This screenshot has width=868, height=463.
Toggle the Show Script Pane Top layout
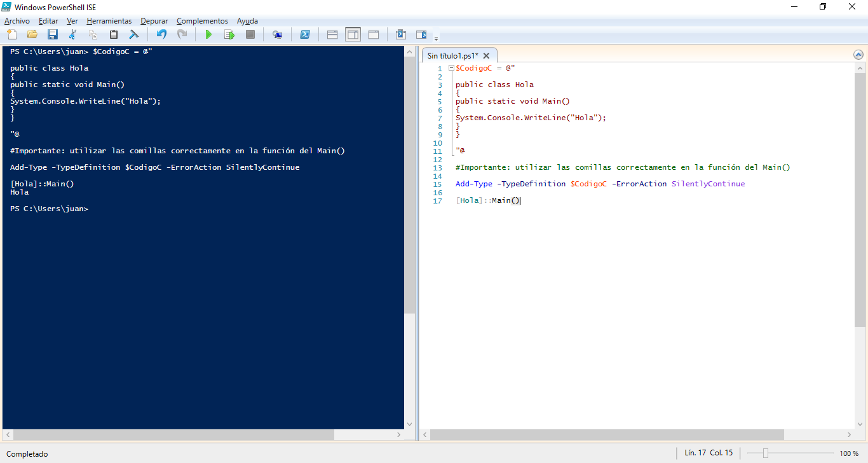pyautogui.click(x=332, y=34)
